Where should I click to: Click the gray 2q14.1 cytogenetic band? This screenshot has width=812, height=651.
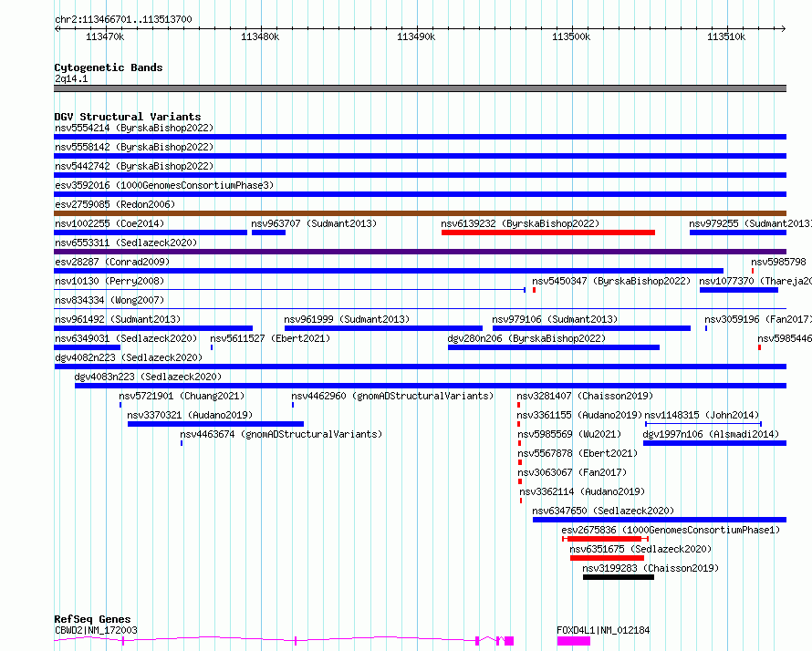(420, 88)
